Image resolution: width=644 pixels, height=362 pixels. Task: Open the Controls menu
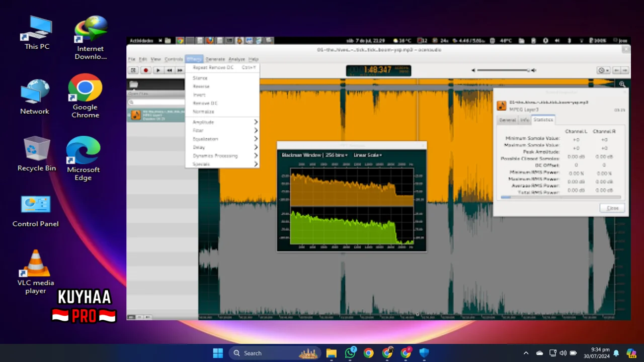tap(174, 59)
